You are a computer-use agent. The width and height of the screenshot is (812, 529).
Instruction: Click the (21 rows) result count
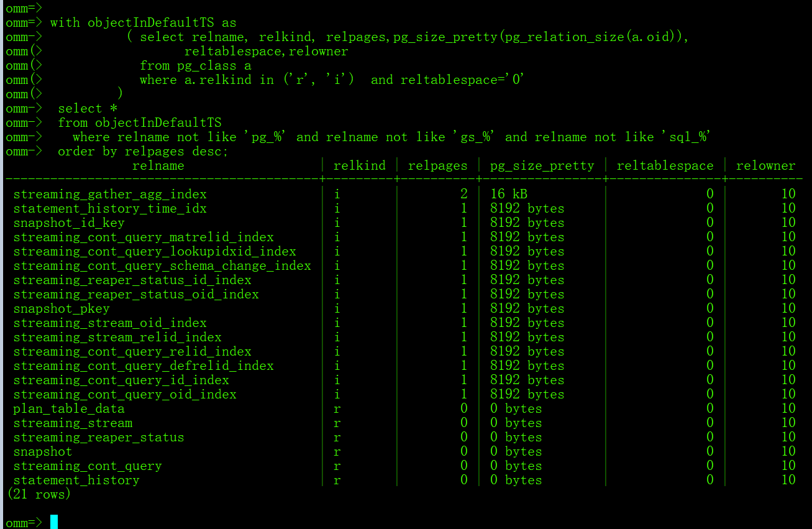pos(39,495)
